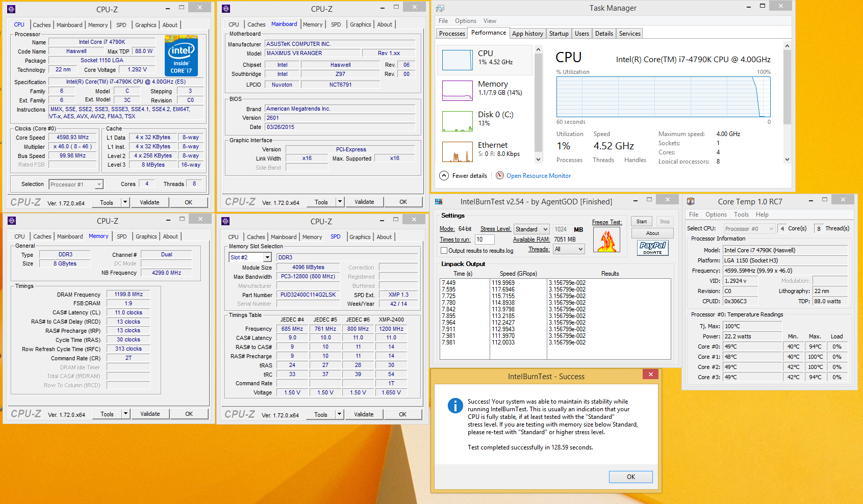The image size is (863, 504).
Task: Open Tools dropdown arrow in CPU-Z SPD window
Action: coord(339,414)
